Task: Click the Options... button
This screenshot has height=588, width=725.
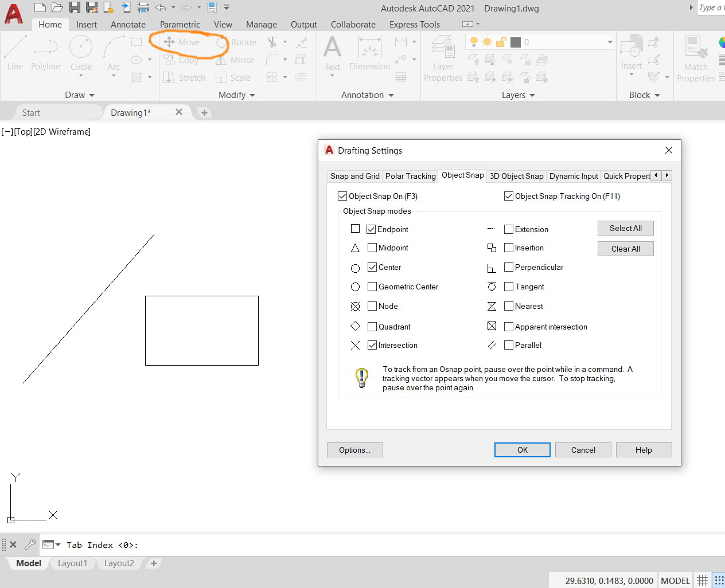Action: coord(355,450)
